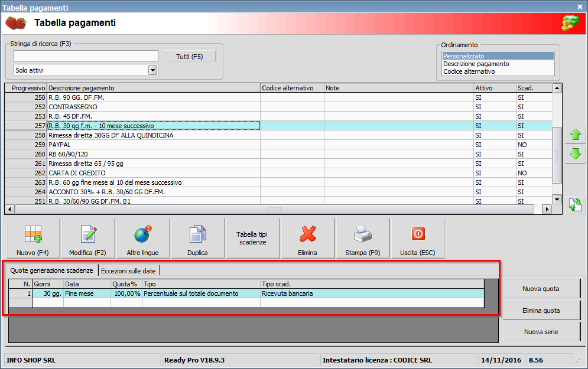
Task: Move the selected payment down with the green arrow
Action: point(576,154)
